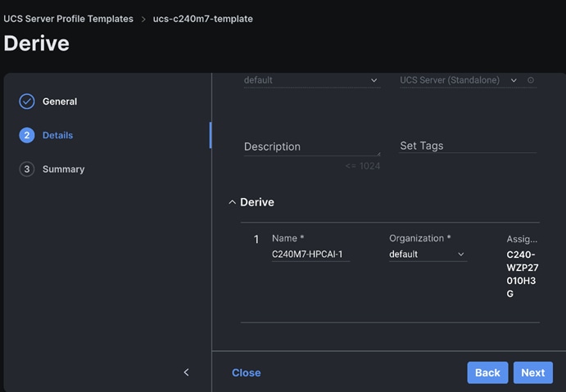
Task: Select the Summary step number 3 icon
Action: tap(27, 169)
